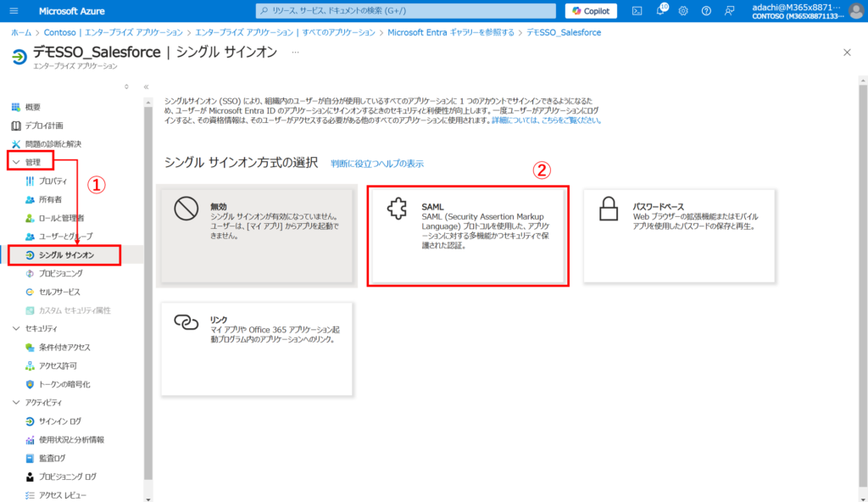This screenshot has height=502, width=868.
Task: Open portal settings gear
Action: (x=683, y=10)
